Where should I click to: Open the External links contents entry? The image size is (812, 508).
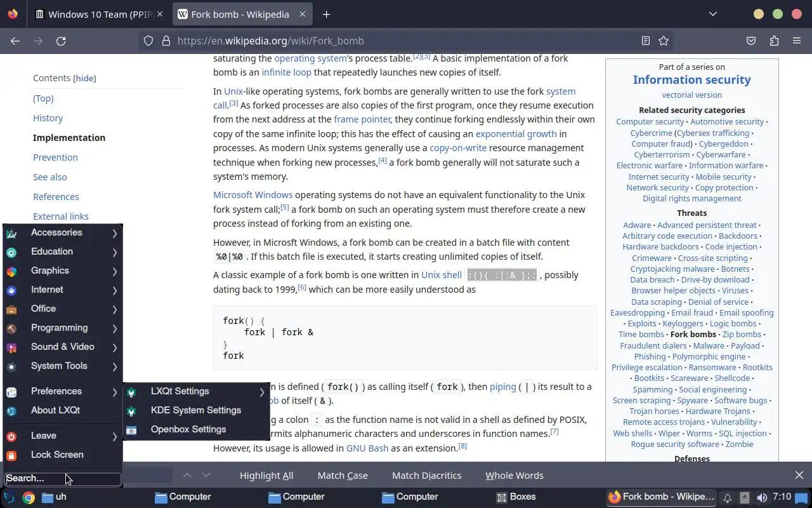click(60, 217)
